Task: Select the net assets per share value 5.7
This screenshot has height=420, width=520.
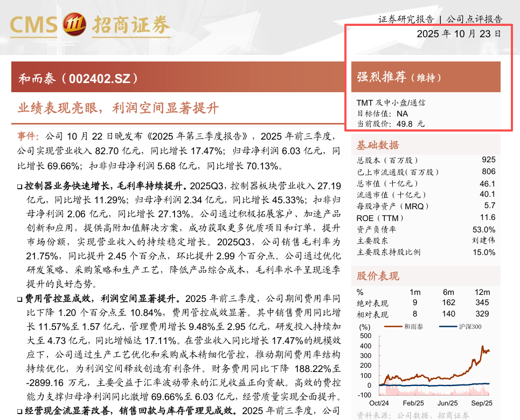Action: pos(489,205)
